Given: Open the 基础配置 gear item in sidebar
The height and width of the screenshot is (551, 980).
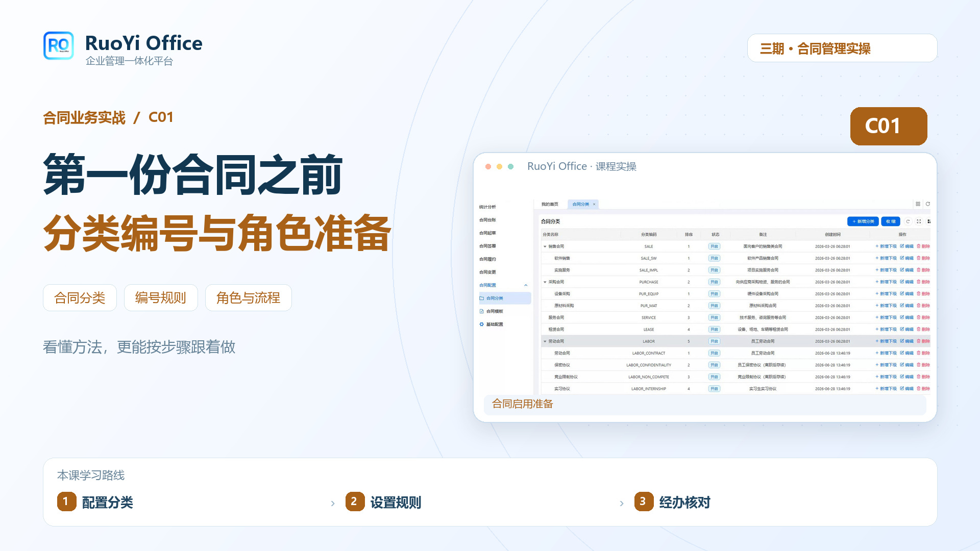Looking at the screenshot, I should click(491, 324).
